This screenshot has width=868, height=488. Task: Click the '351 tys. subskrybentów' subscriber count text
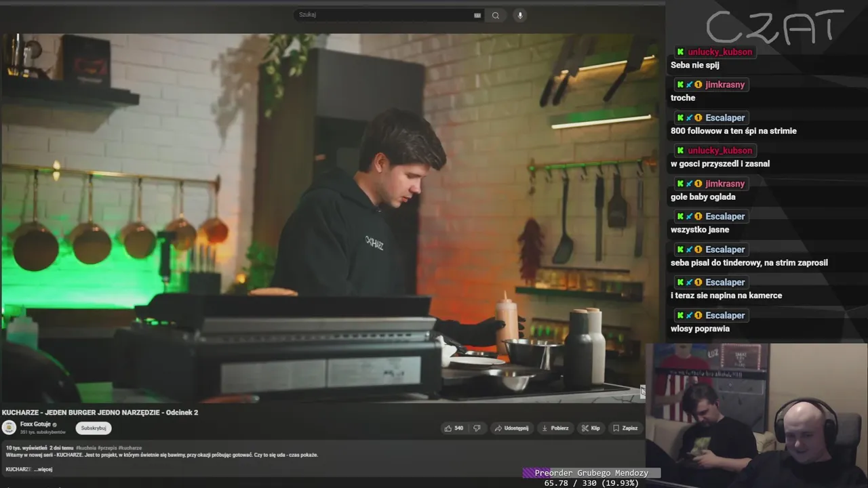pos(43,432)
